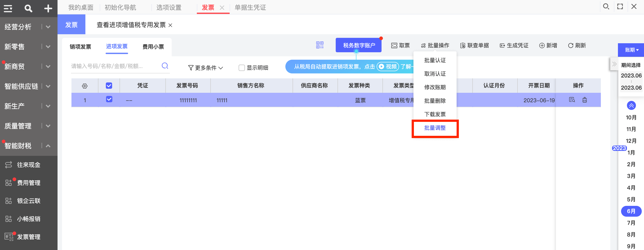Image resolution: width=644 pixels, height=250 pixels.
Task: Select 批量调整 from the batch menu
Action: click(435, 128)
